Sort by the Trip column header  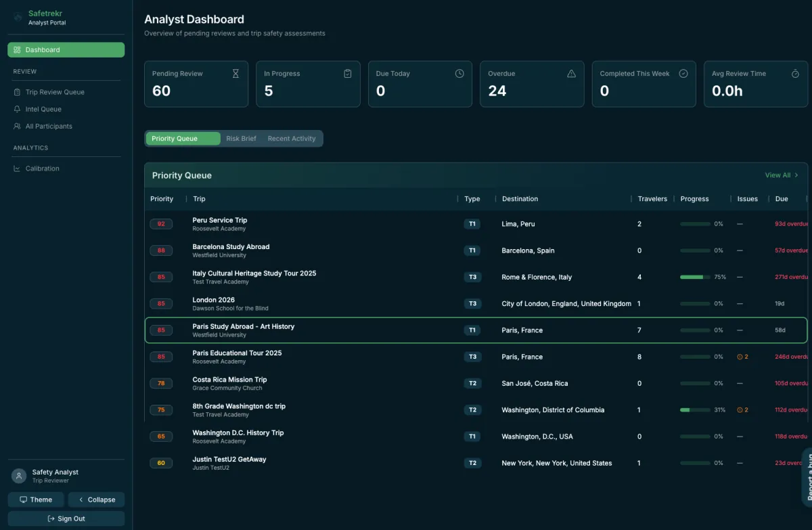(199, 199)
